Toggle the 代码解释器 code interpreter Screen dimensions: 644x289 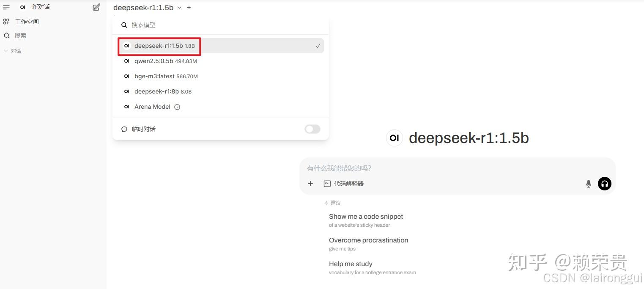(x=344, y=184)
